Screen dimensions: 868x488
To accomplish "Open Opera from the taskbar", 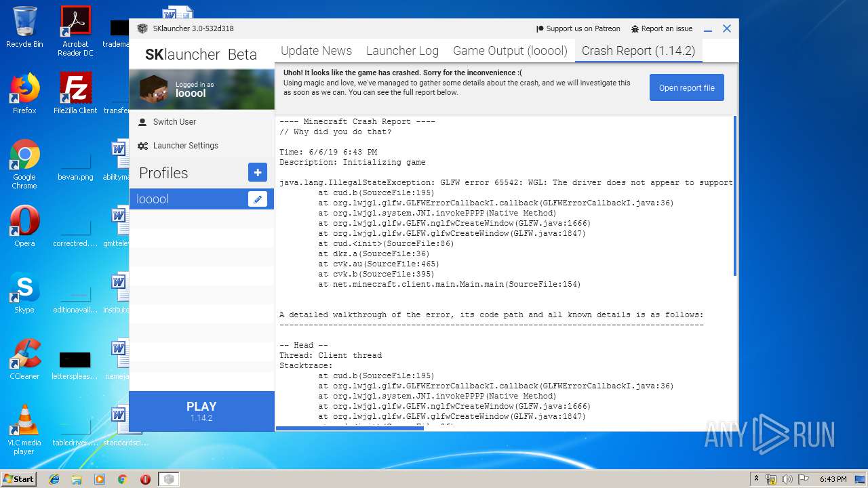I will coord(145,479).
